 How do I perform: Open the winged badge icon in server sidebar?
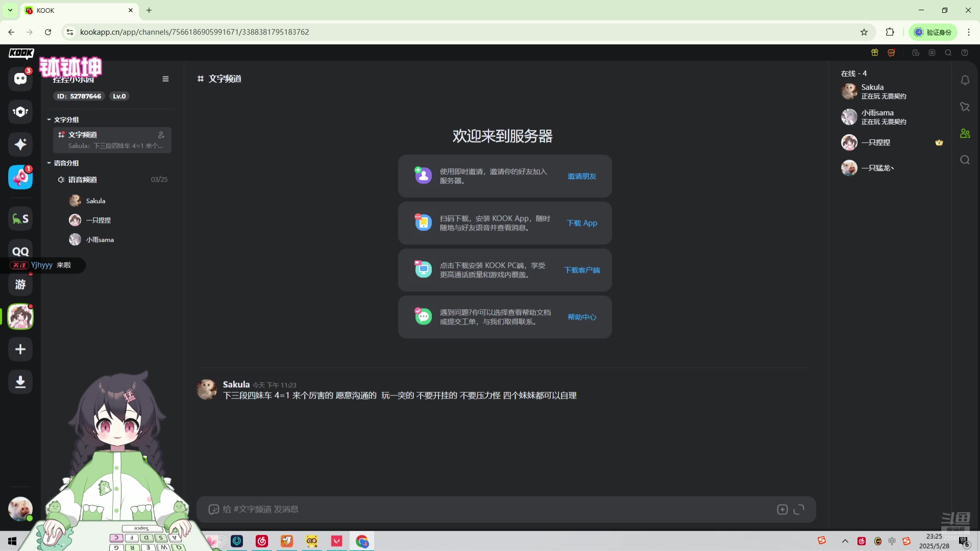coord(20,112)
